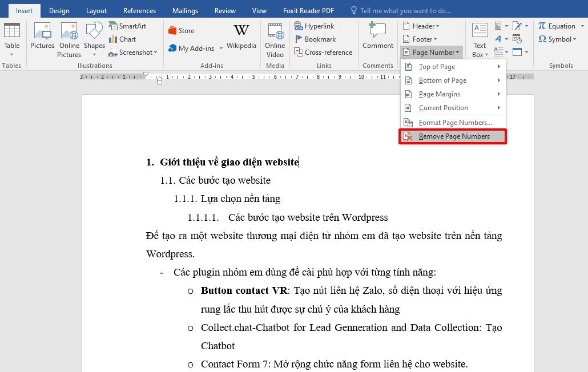
Task: Select the Remove Page Numbers option
Action: [x=453, y=136]
